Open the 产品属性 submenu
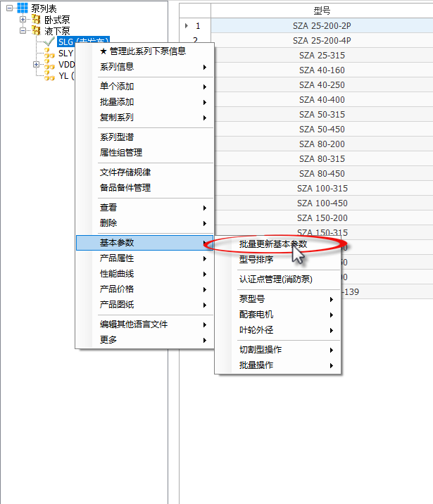This screenshot has width=433, height=504. [144, 258]
